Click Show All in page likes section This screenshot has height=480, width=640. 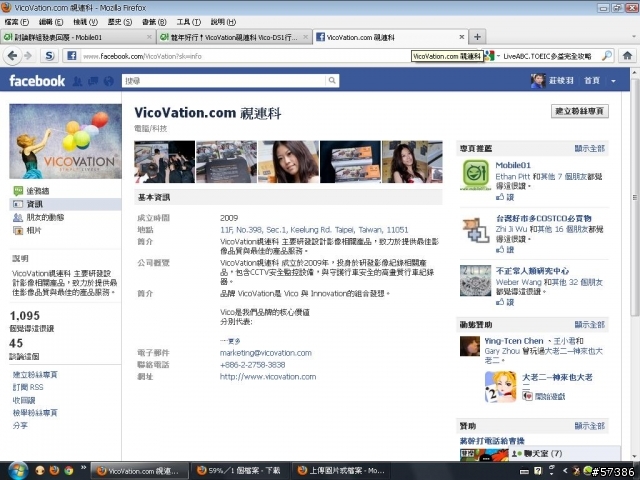coord(589,148)
